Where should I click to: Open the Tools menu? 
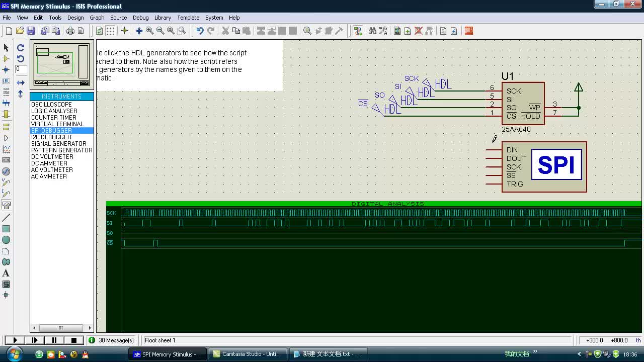(55, 18)
